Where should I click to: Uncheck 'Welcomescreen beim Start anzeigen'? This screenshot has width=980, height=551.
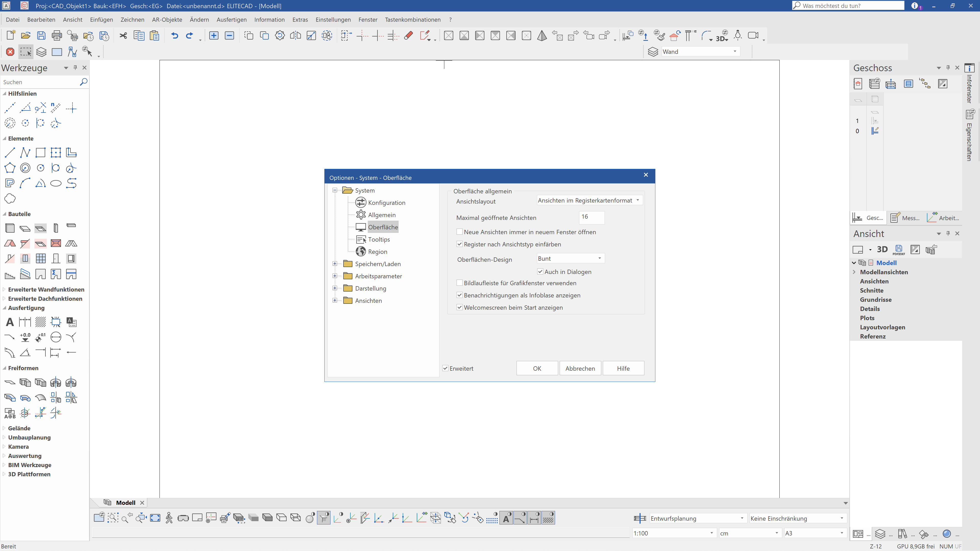point(460,307)
